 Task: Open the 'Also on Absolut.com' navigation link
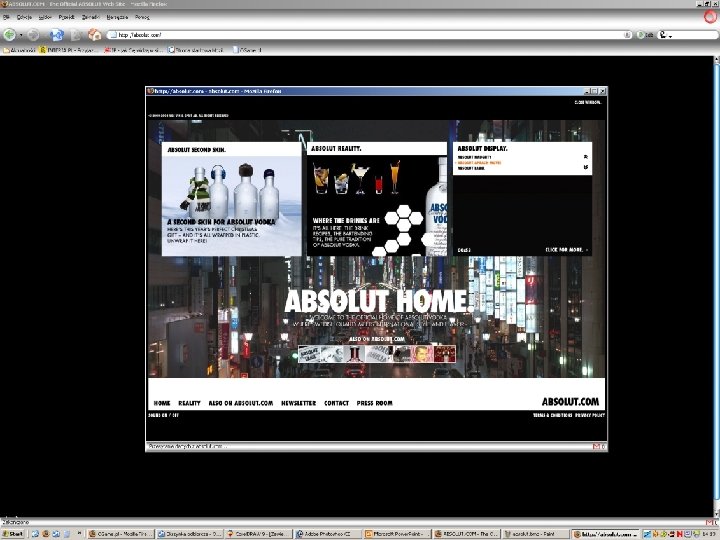241,403
